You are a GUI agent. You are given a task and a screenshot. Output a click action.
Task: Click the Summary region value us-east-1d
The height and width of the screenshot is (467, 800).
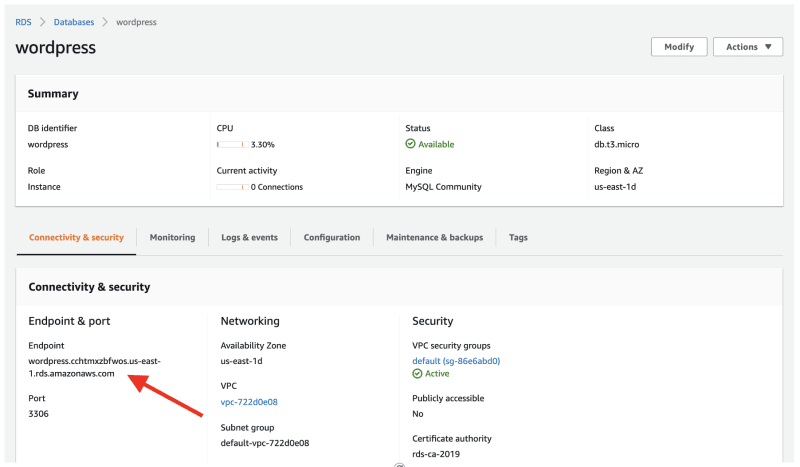[615, 187]
